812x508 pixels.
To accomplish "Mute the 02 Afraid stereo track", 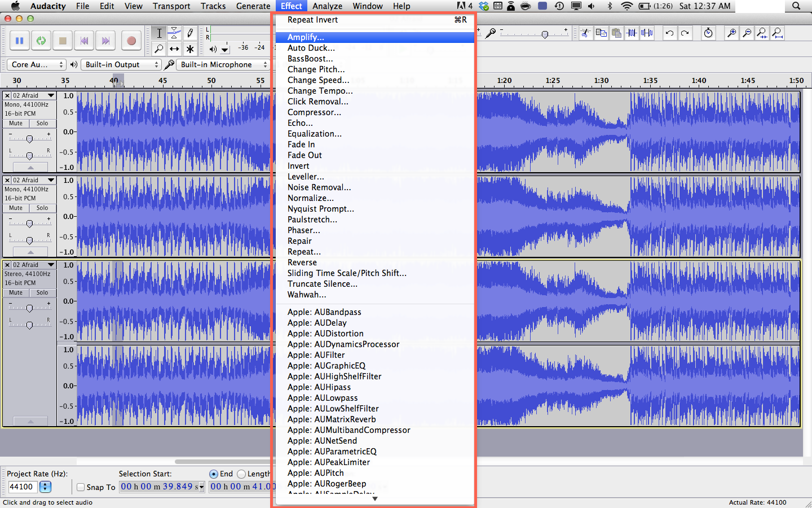I will pos(16,292).
